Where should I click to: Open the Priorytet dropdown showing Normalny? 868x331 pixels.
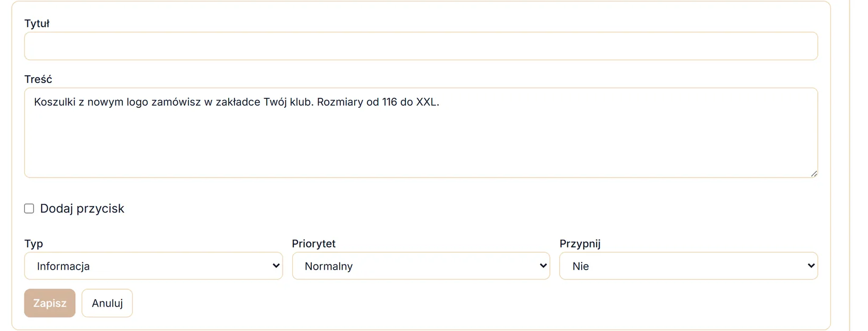click(x=421, y=266)
